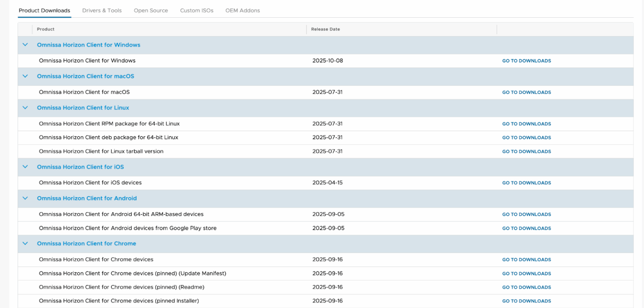Screen dimensions: 644x308
Task: Click the Release Date column header
Action: (325, 29)
